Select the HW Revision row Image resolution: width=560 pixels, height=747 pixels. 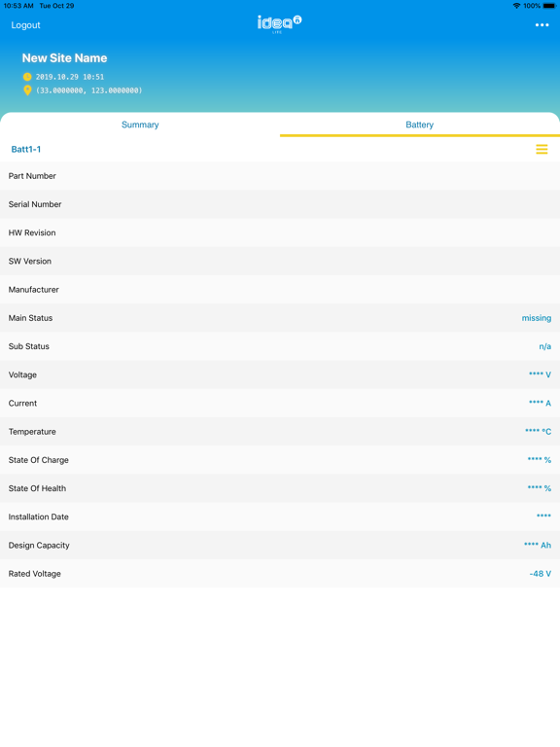280,232
